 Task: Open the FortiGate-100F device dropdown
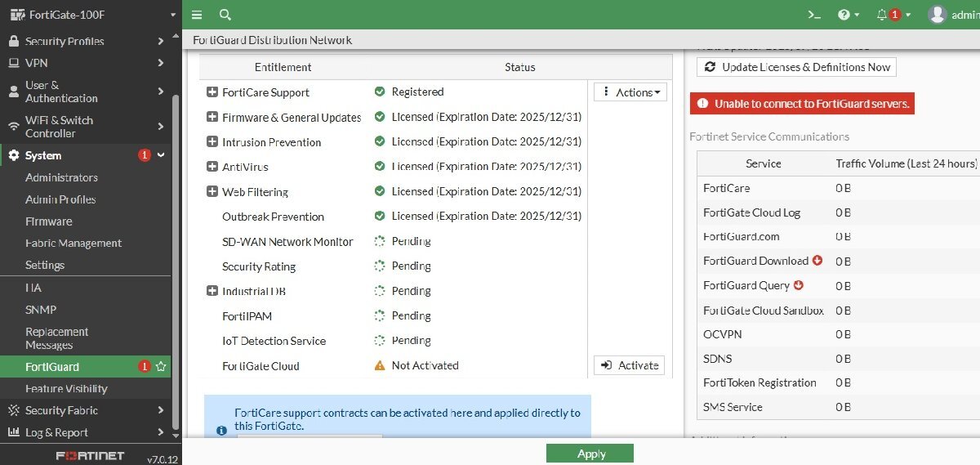(x=90, y=15)
